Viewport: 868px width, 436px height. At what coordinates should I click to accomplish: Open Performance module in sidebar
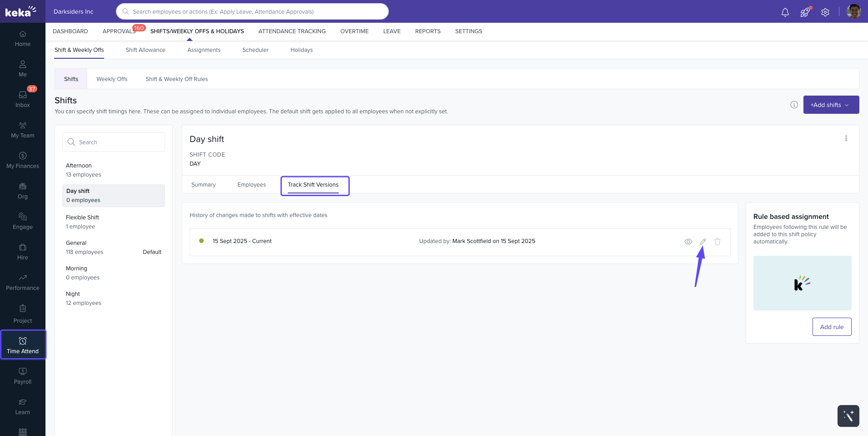[x=23, y=282]
